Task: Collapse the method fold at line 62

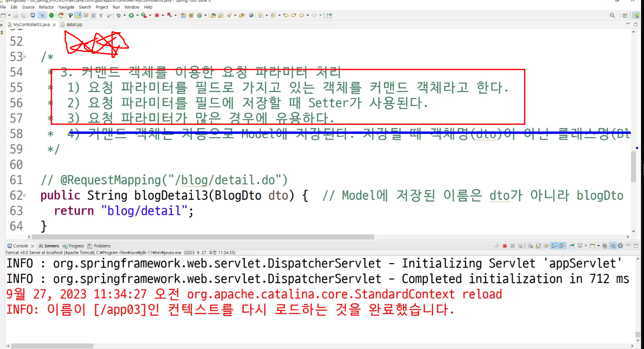Action: (24, 196)
